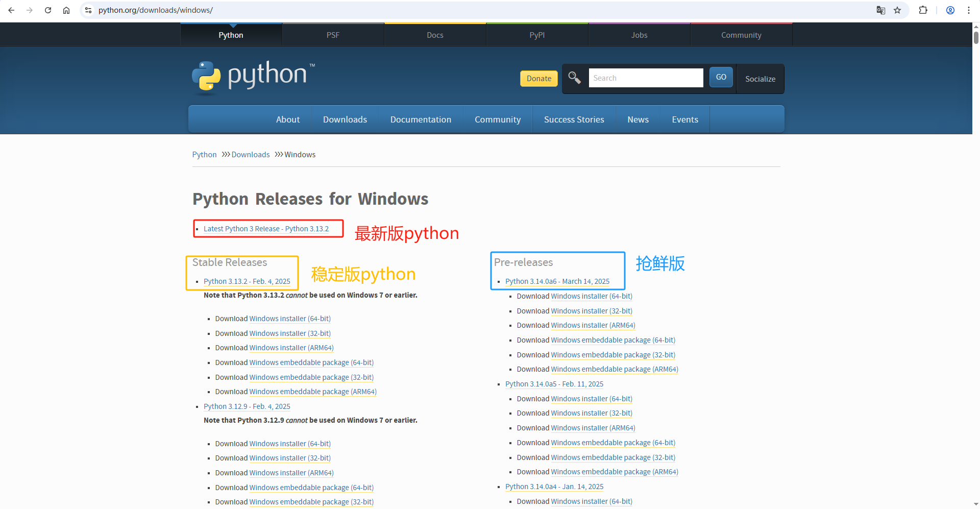Download 3.14.0a6 Windows embeddable package (ARM64)
The image size is (980, 509).
pyautogui.click(x=615, y=369)
